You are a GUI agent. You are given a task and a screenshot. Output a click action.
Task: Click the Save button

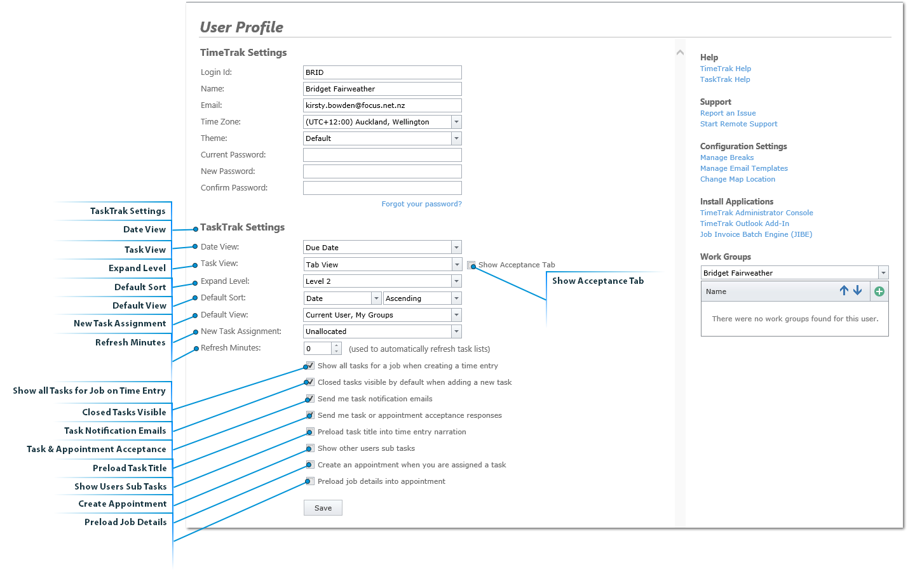click(x=323, y=508)
